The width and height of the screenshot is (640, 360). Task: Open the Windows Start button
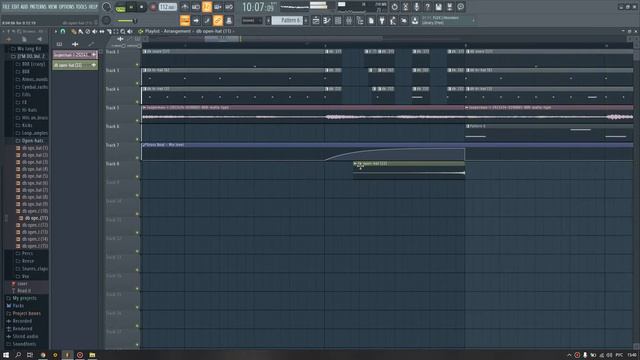(x=6, y=355)
